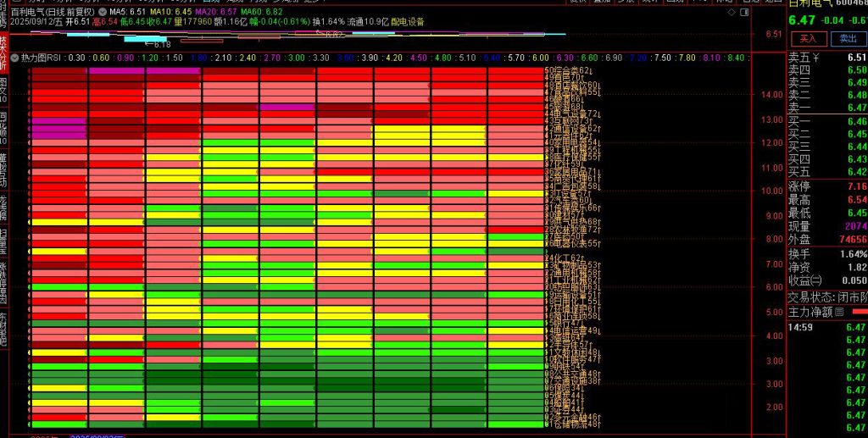Click the 配电设备 sector link
868x438 pixels.
coord(407,22)
